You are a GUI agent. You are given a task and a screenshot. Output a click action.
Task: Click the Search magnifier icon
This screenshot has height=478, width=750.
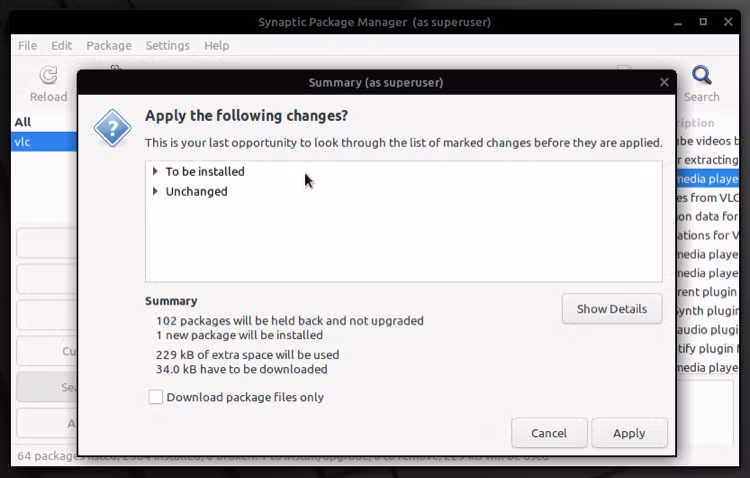tap(702, 75)
